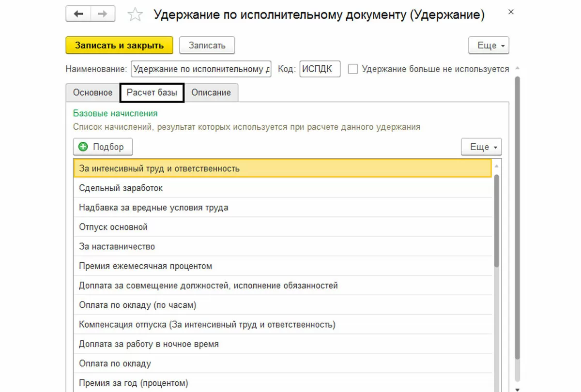The height and width of the screenshot is (392, 581).
Task: Focus the Наименование input field
Action: pyautogui.click(x=201, y=69)
